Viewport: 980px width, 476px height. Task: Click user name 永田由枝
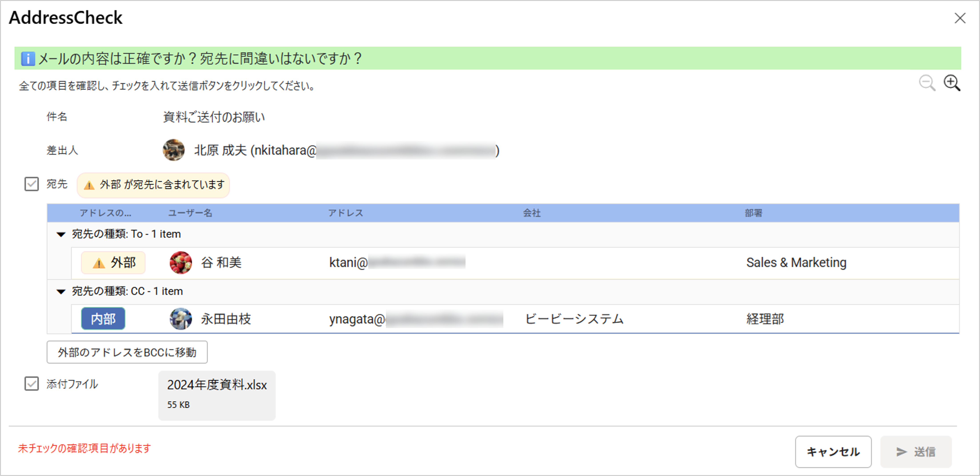pos(226,319)
